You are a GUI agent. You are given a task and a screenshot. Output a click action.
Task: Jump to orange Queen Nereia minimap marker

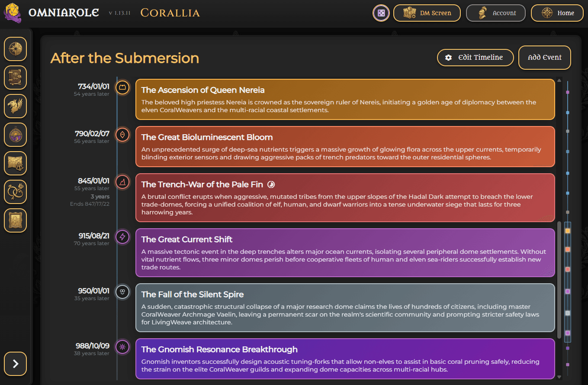point(568,231)
